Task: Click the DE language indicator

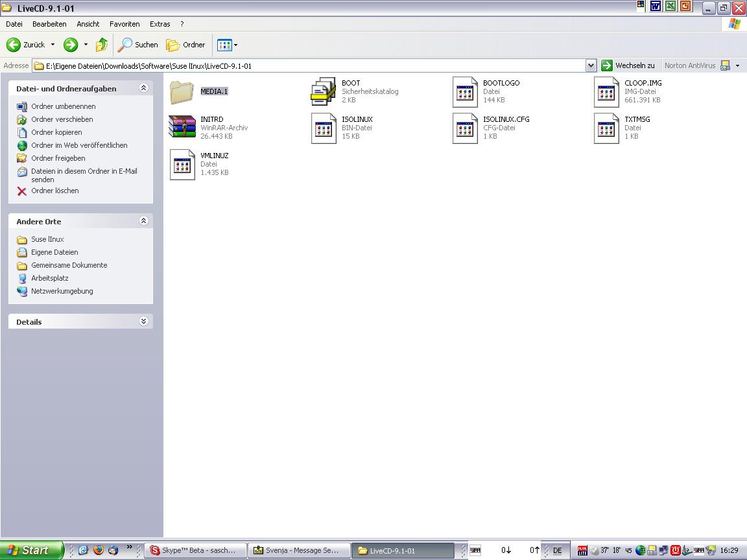Action: click(x=557, y=550)
